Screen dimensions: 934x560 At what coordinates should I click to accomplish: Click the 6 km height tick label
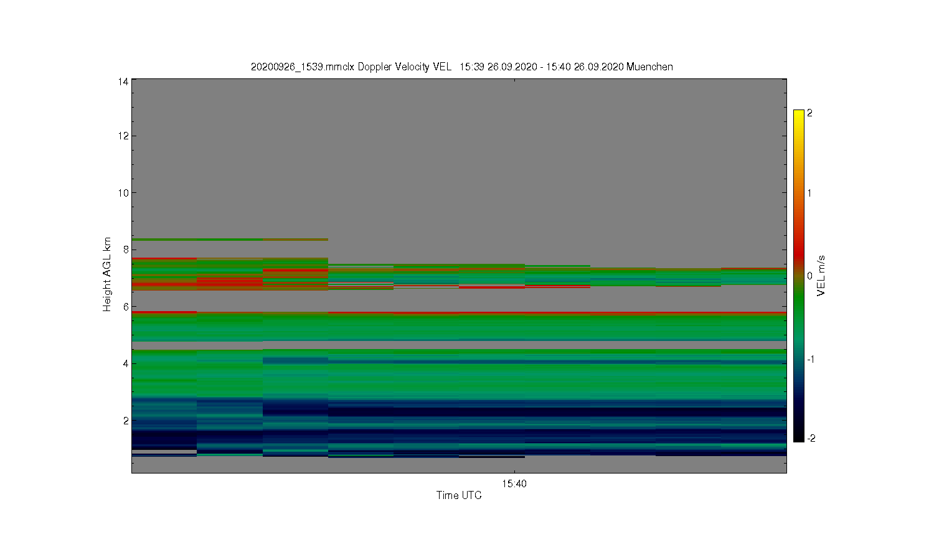tap(126, 307)
